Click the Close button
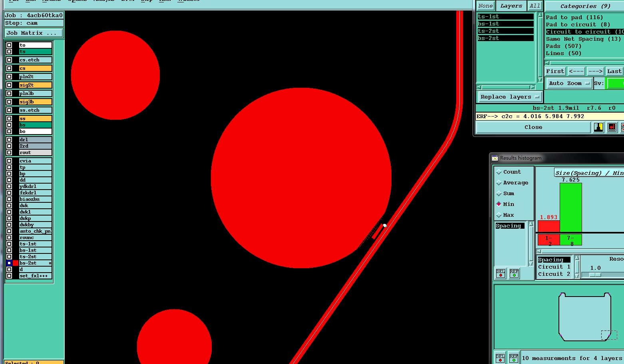 tap(533, 127)
